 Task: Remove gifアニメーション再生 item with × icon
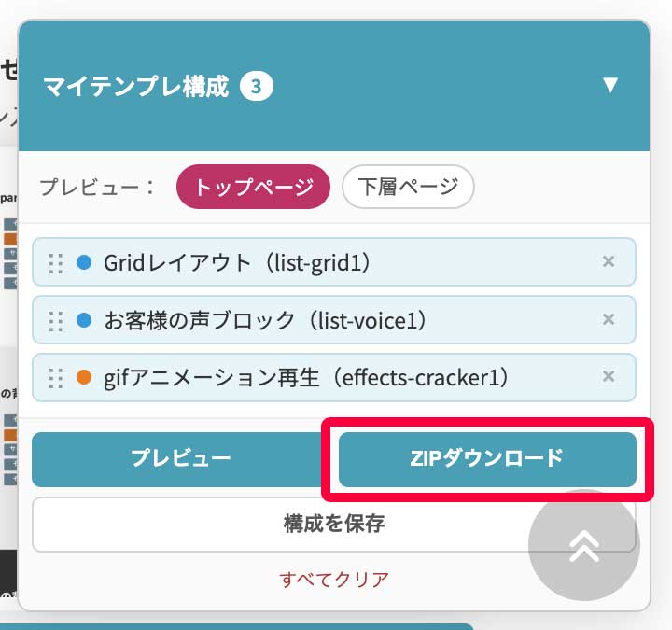[609, 377]
